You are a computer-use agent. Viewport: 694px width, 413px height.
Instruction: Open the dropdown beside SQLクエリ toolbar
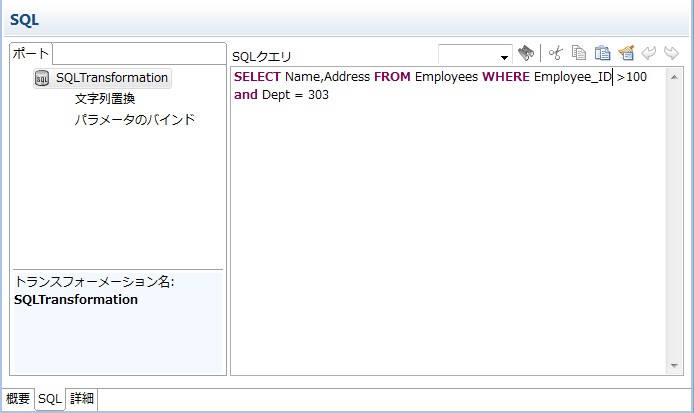[504, 57]
